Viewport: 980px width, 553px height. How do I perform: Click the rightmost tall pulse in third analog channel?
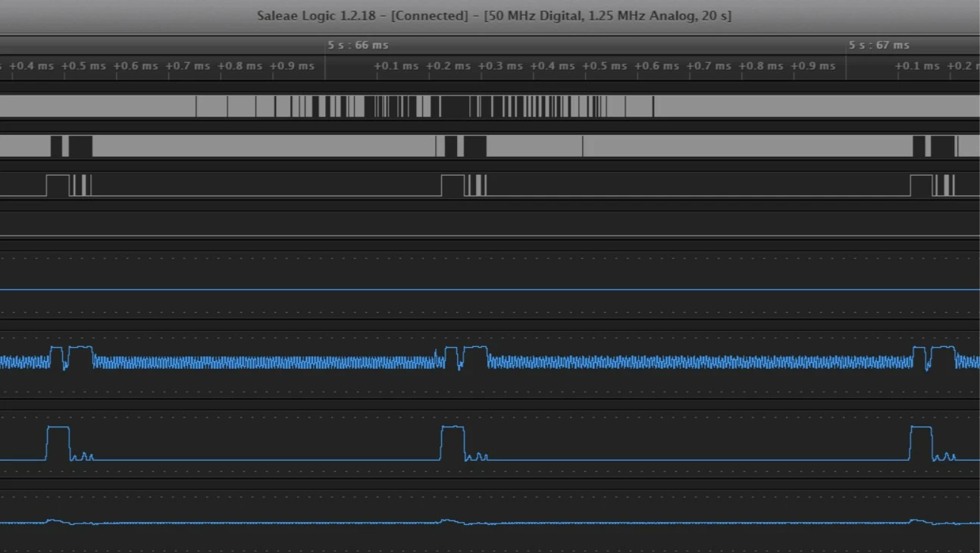coord(921,443)
